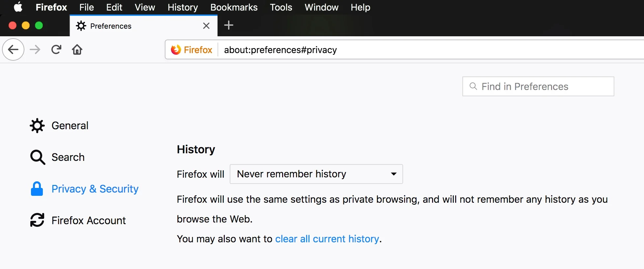This screenshot has height=269, width=644.
Task: Go to the Firefox home page
Action: click(77, 50)
